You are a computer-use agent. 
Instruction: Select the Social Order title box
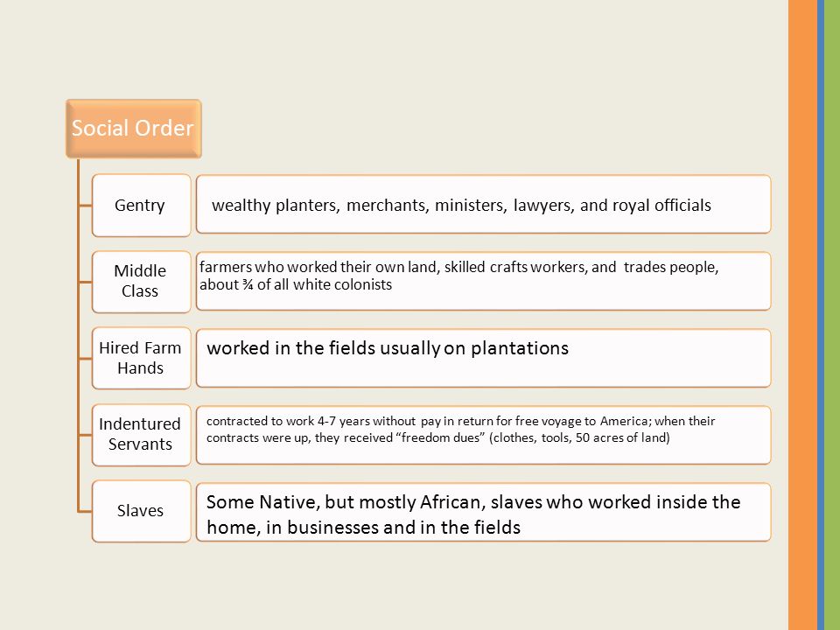[133, 129]
